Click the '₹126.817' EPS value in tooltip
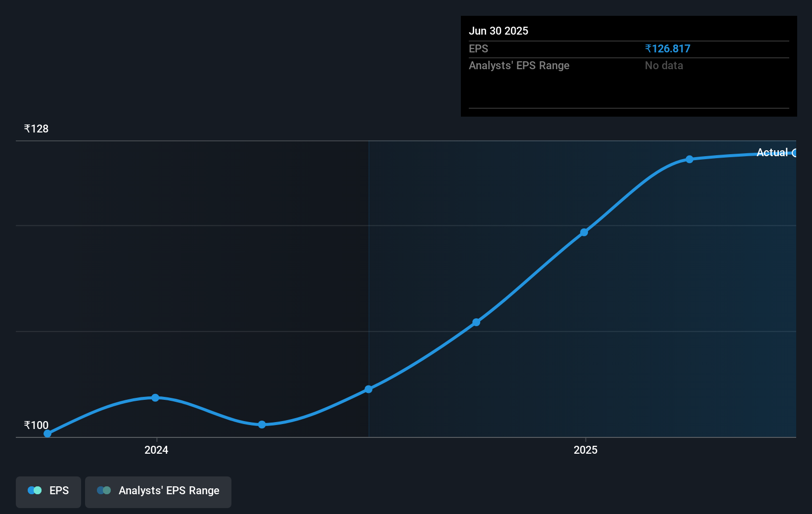Screen dimensions: 812x514 668,48
